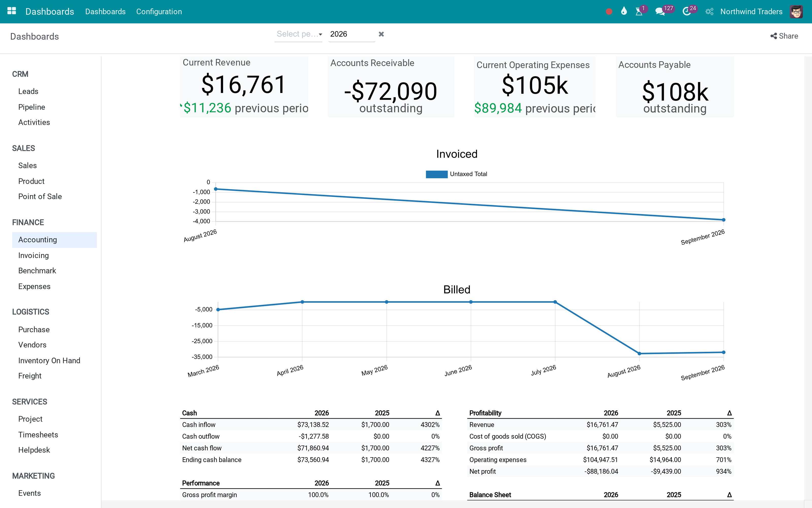Click Net profit value -$88,186.04
Viewport: 812px width, 508px height.
[x=601, y=471]
